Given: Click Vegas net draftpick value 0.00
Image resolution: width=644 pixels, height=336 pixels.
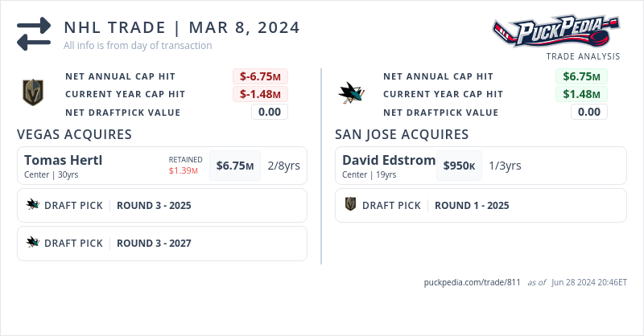Looking at the screenshot, I should click(x=269, y=112).
